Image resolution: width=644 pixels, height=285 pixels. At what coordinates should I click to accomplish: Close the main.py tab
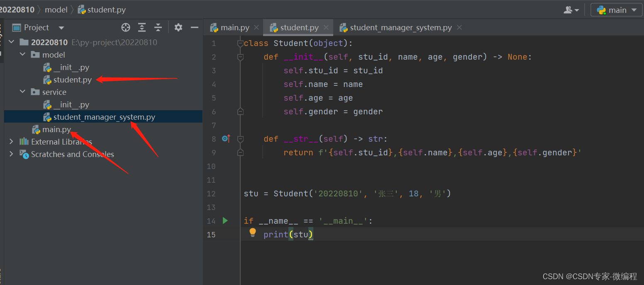pyautogui.click(x=256, y=27)
